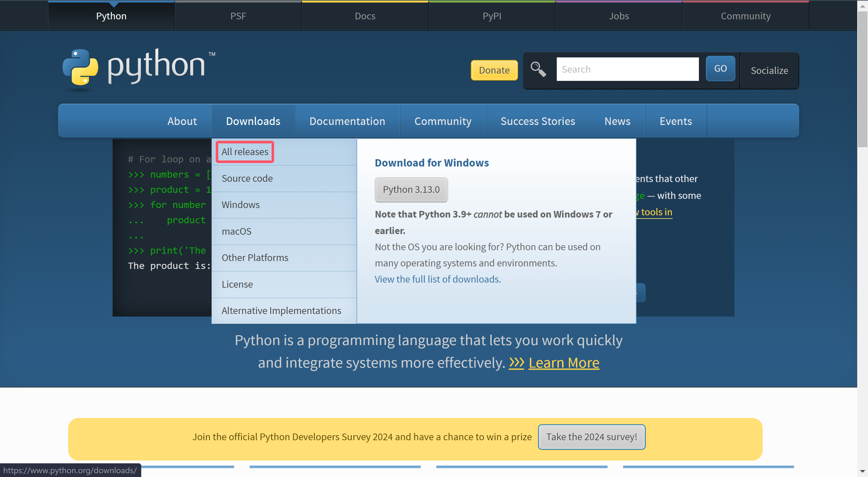Click Take the 2024 survey button
Image resolution: width=868 pixels, height=477 pixels.
pyautogui.click(x=592, y=437)
